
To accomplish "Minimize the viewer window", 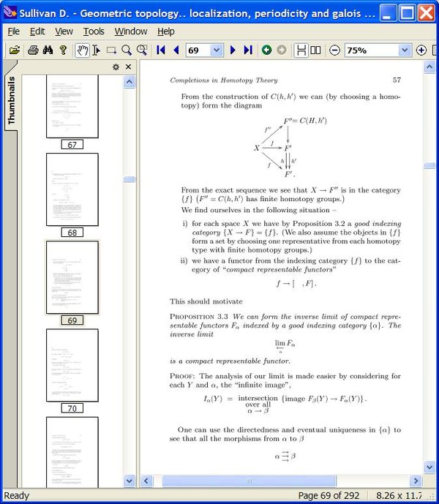I will point(389,13).
